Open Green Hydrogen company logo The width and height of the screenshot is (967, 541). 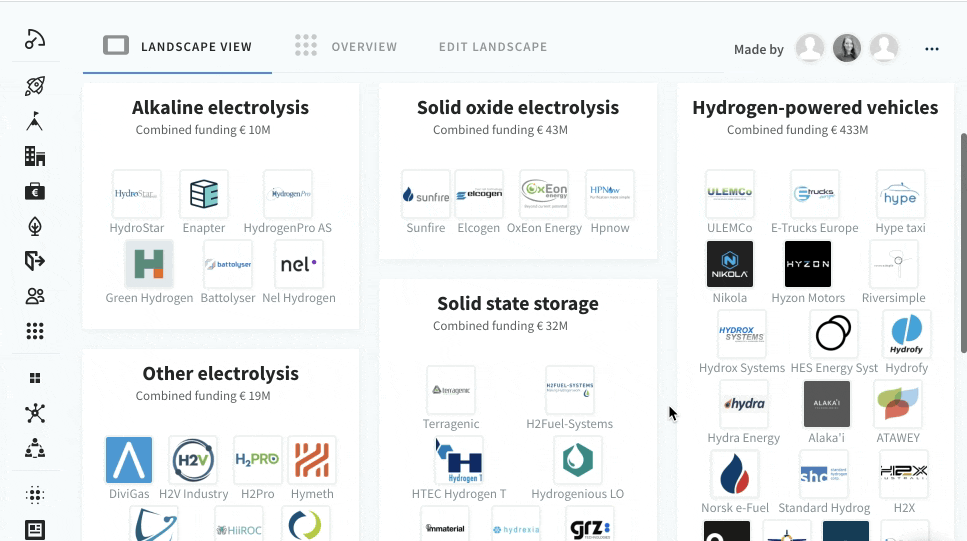click(149, 264)
